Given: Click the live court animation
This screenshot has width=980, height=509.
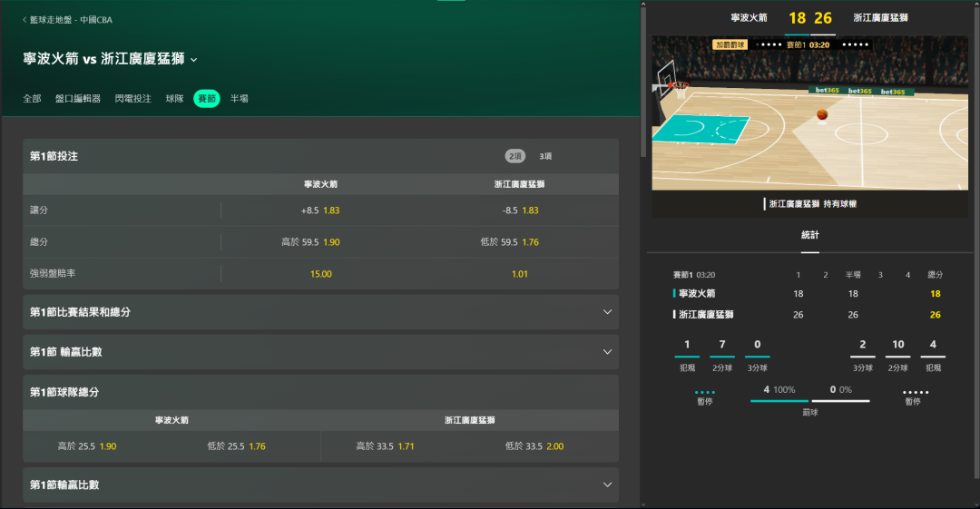Looking at the screenshot, I should 810,113.
